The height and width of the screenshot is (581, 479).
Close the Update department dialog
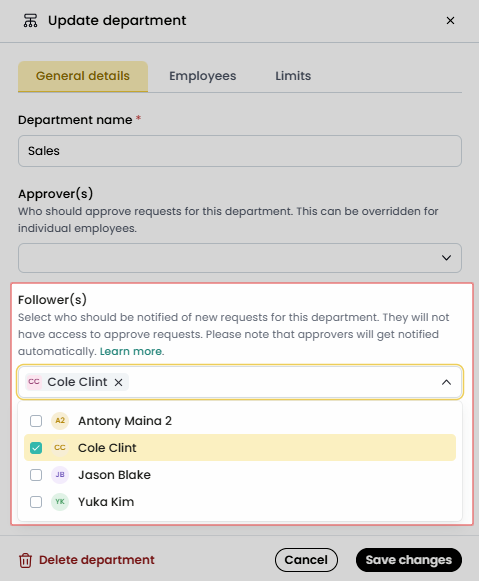point(450,20)
